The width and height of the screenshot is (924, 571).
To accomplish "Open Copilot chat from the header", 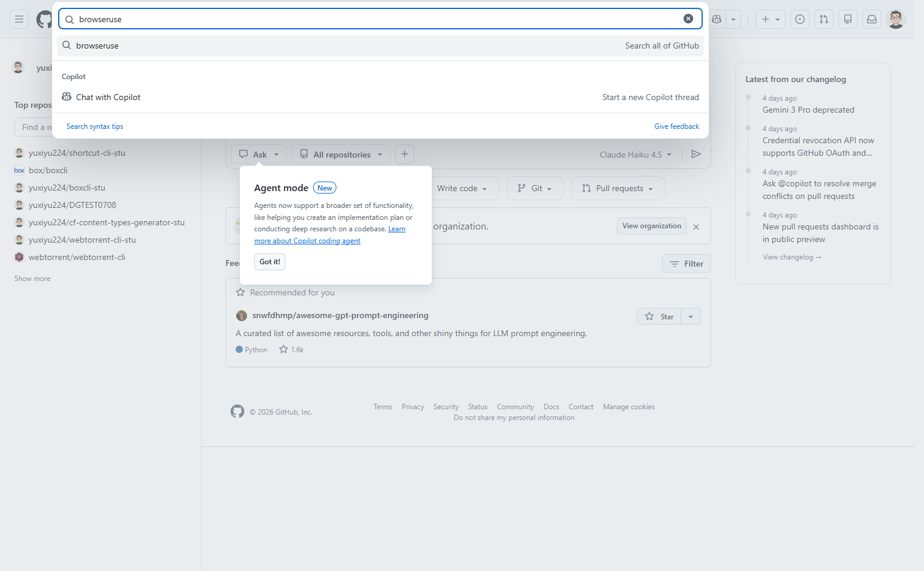I will click(x=717, y=19).
